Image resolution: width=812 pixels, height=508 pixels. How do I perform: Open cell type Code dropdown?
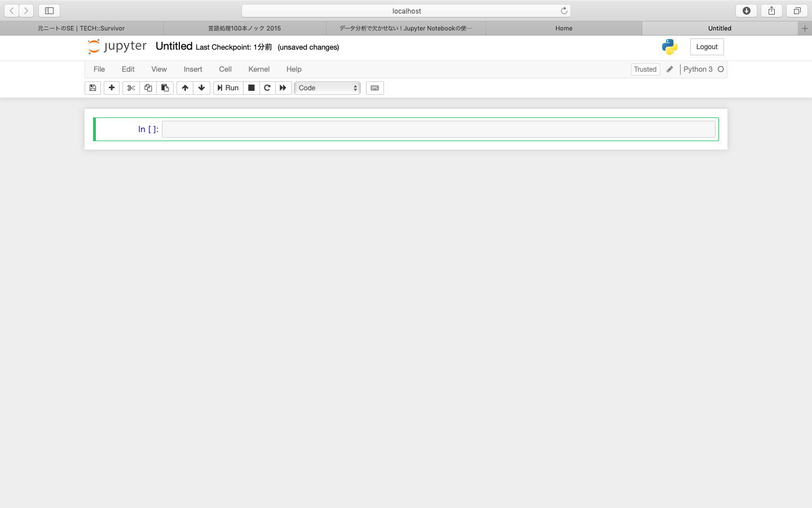pyautogui.click(x=328, y=88)
